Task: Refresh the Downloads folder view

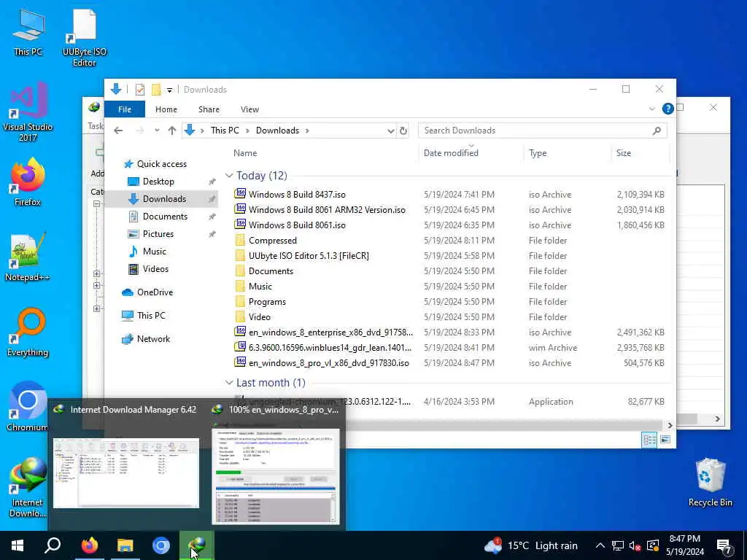Action: pyautogui.click(x=403, y=131)
